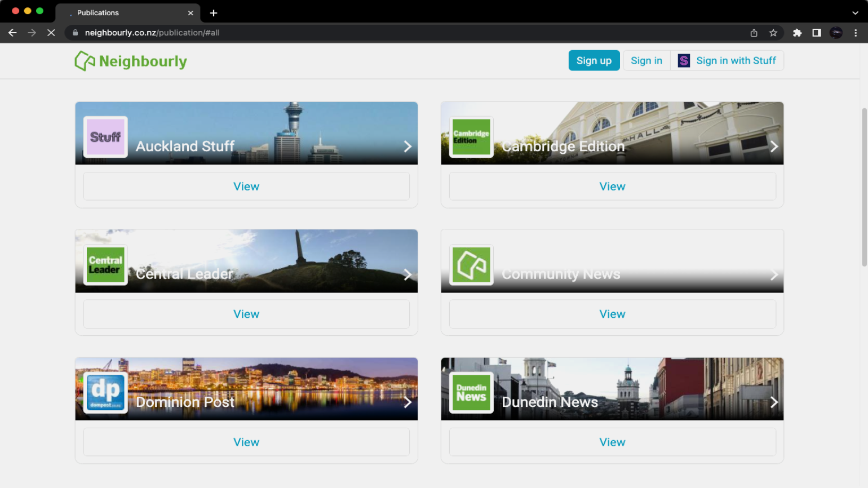The height and width of the screenshot is (488, 868).
Task: Select the Publications browser tab
Action: 129,13
